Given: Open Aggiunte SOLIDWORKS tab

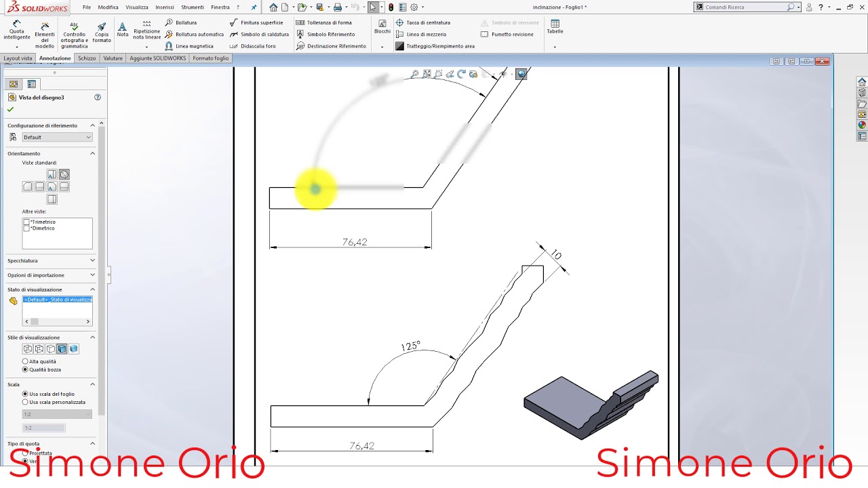Looking at the screenshot, I should coord(158,58).
